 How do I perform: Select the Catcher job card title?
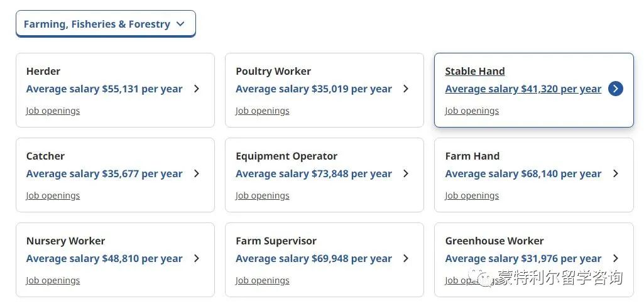(x=45, y=156)
